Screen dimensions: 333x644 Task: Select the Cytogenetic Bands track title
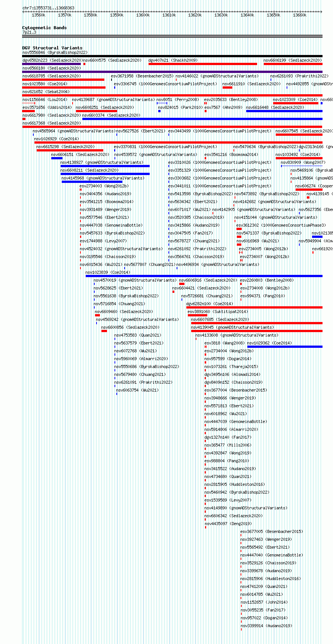coord(45,28)
